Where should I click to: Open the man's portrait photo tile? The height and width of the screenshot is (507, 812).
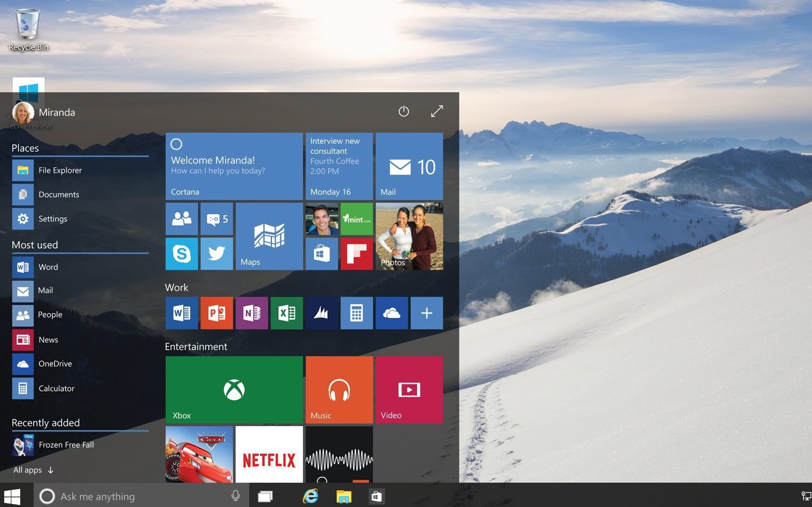pos(322,219)
